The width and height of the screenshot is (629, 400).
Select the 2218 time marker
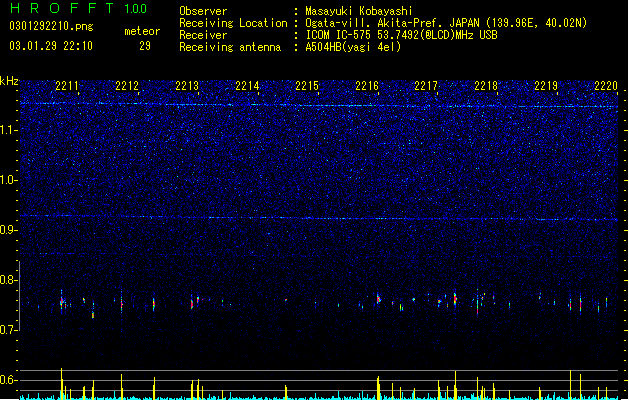(x=486, y=86)
